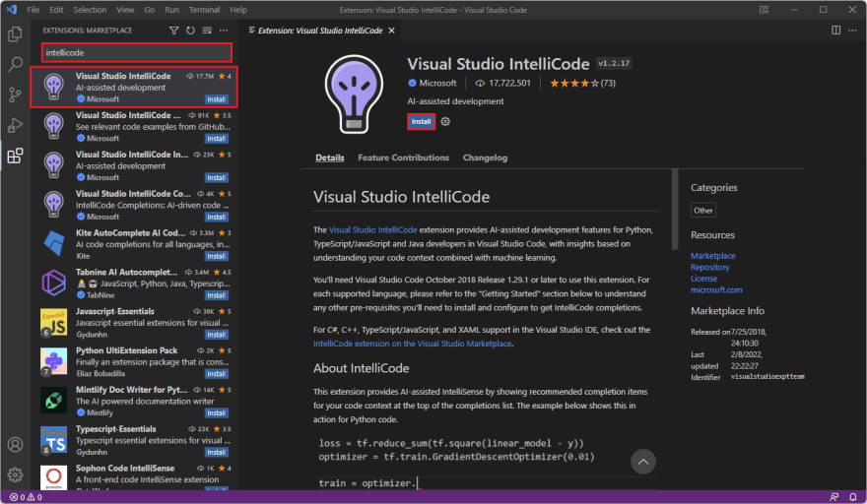Viewport: 867px width, 504px height.
Task: Click the scroll-to-top arrow button
Action: [643, 462]
